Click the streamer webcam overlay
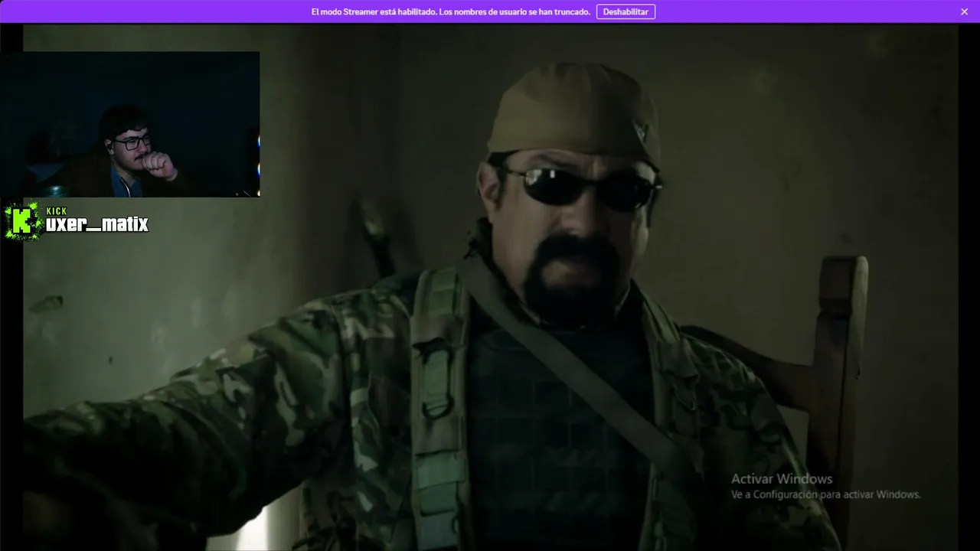 tap(130, 124)
